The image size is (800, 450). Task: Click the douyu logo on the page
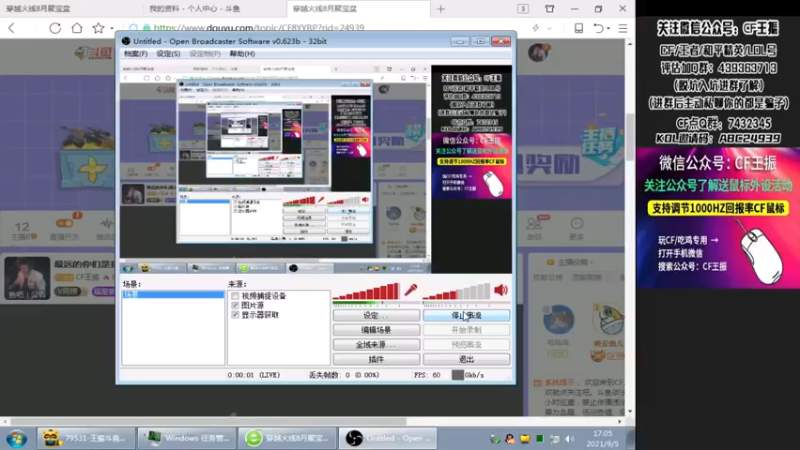(x=93, y=53)
